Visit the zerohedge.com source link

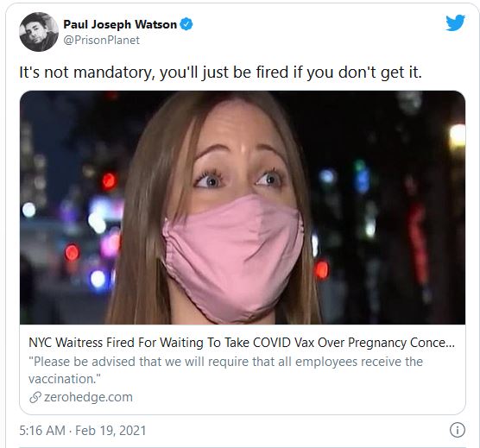click(88, 397)
